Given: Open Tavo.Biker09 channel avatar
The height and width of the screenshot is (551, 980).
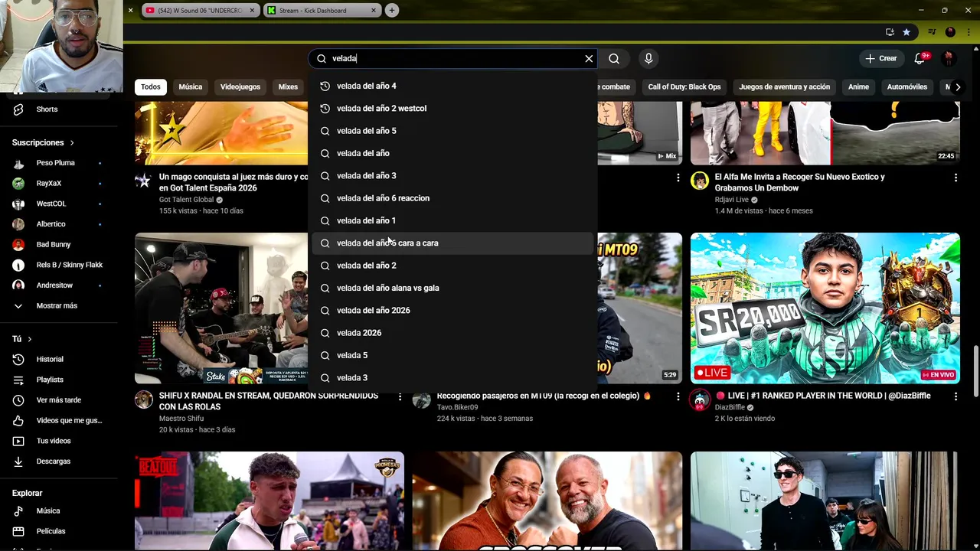Looking at the screenshot, I should pos(421,400).
